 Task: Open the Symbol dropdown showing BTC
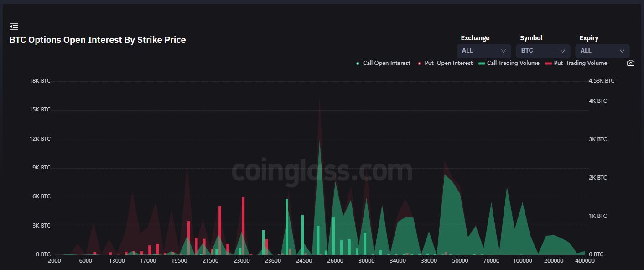point(543,51)
